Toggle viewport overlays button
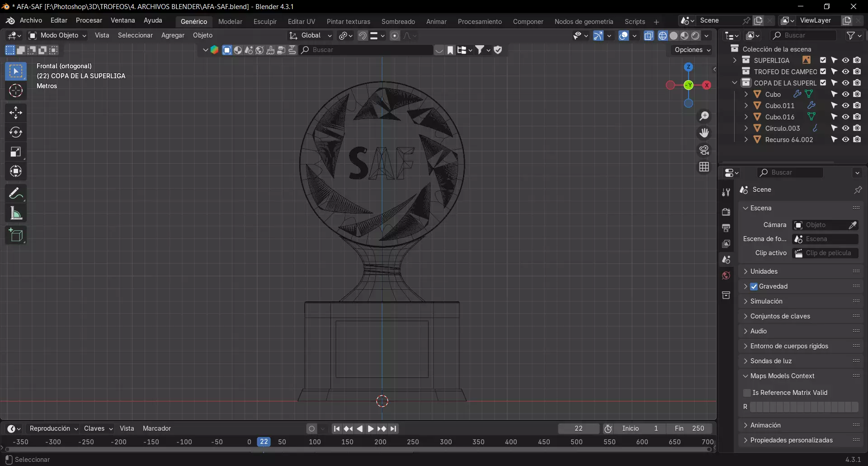 (x=624, y=36)
